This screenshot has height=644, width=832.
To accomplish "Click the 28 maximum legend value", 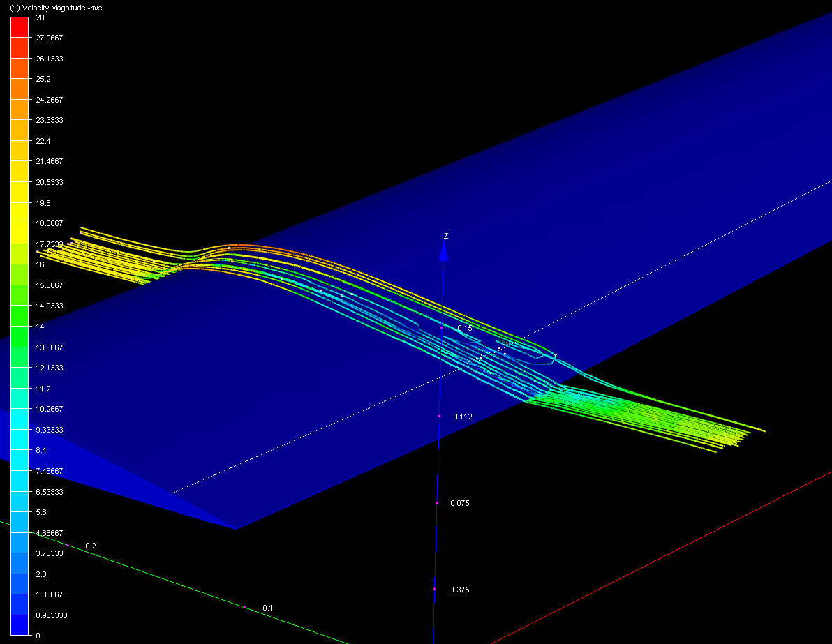I will tap(40, 18).
